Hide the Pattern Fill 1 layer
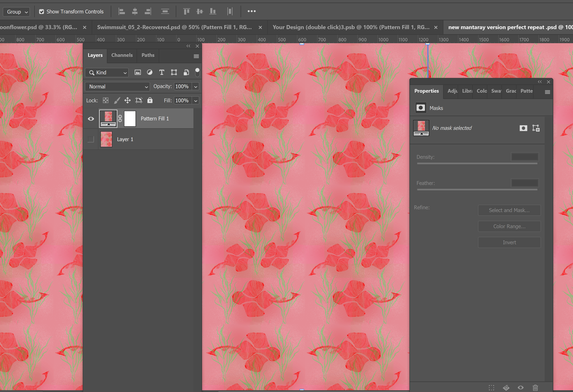Viewport: 573px width, 392px height. [x=91, y=119]
